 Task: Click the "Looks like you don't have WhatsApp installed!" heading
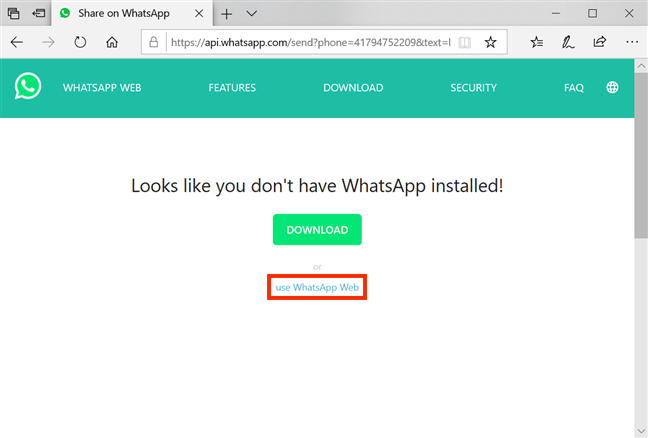coord(317,186)
